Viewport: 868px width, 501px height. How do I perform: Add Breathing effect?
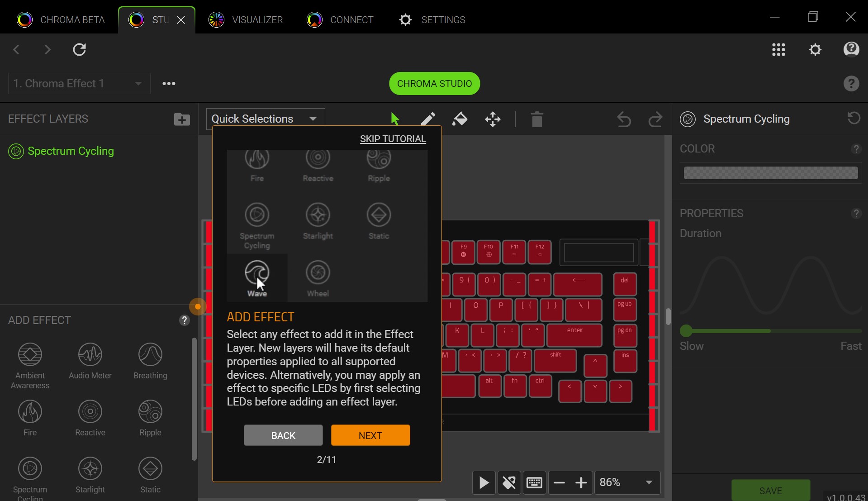tap(150, 361)
